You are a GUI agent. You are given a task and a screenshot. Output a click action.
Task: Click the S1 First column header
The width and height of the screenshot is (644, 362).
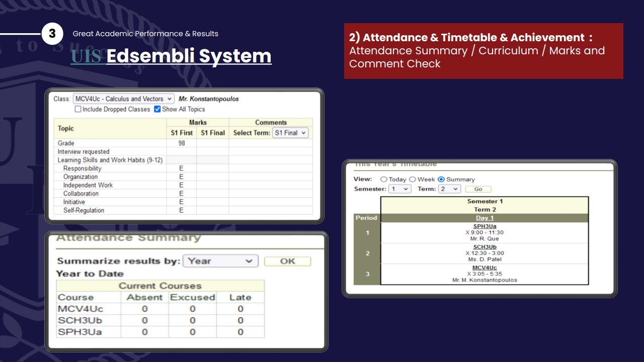click(x=182, y=133)
